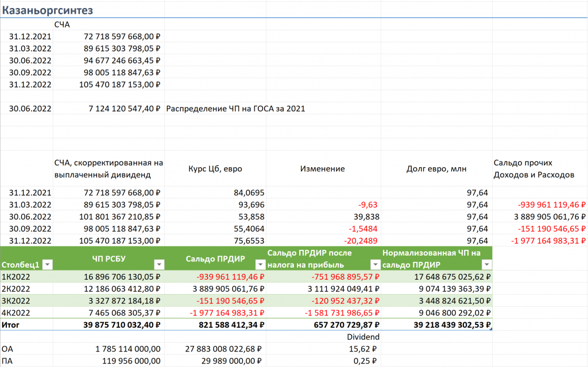Select dividend value 15,62 ₽
This screenshot has height=367, width=588.
pos(363,349)
